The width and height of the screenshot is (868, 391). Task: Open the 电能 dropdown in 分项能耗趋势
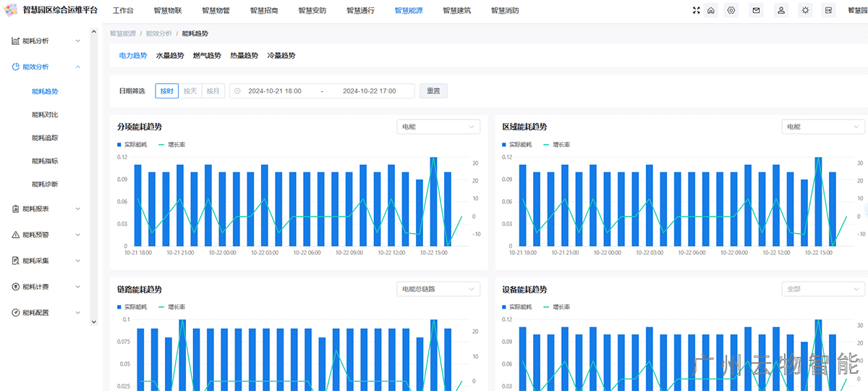438,127
